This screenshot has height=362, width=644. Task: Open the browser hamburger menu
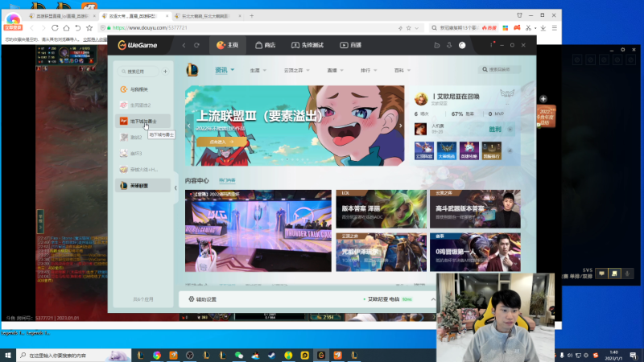[555, 28]
